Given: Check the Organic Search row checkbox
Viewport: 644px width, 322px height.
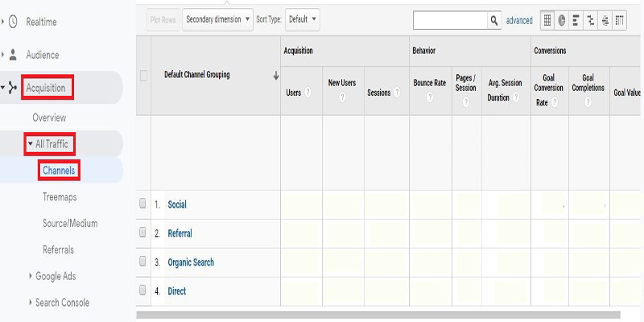Looking at the screenshot, I should [x=143, y=262].
